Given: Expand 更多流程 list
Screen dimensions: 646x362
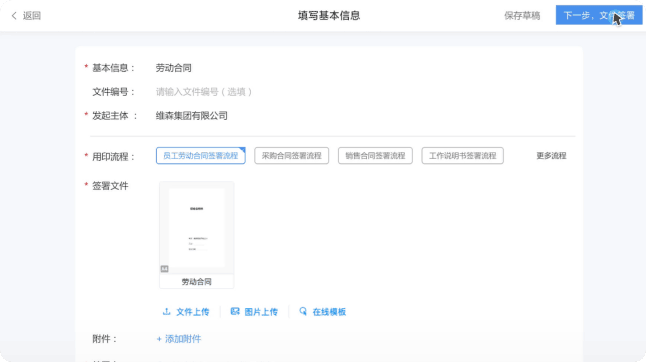Looking at the screenshot, I should point(551,156).
